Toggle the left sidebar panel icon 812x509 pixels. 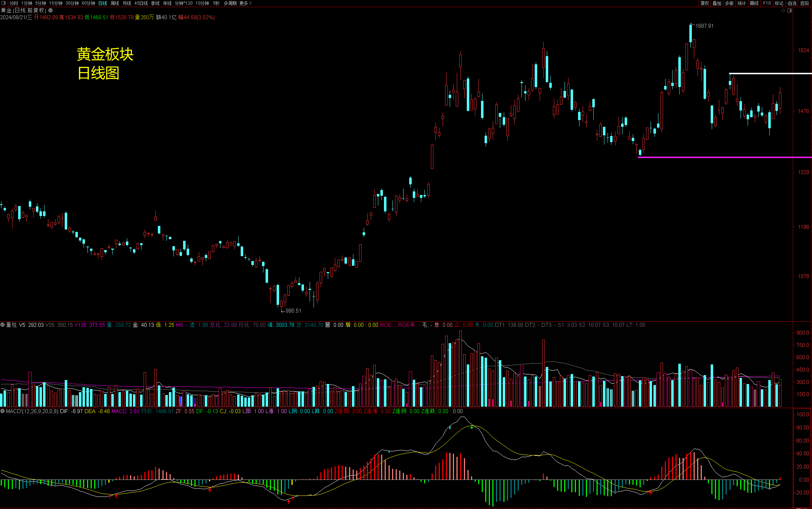[x=4, y=3]
